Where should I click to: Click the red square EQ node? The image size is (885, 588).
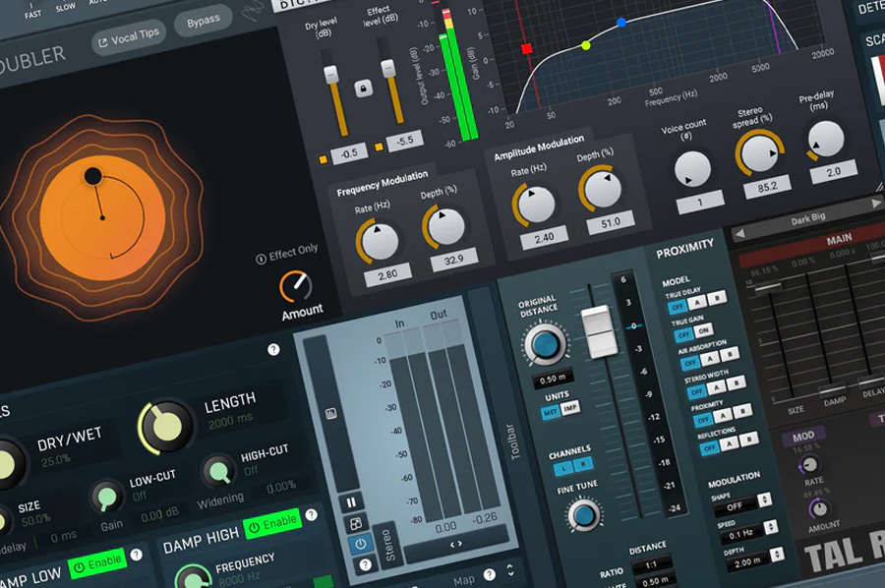coord(526,48)
